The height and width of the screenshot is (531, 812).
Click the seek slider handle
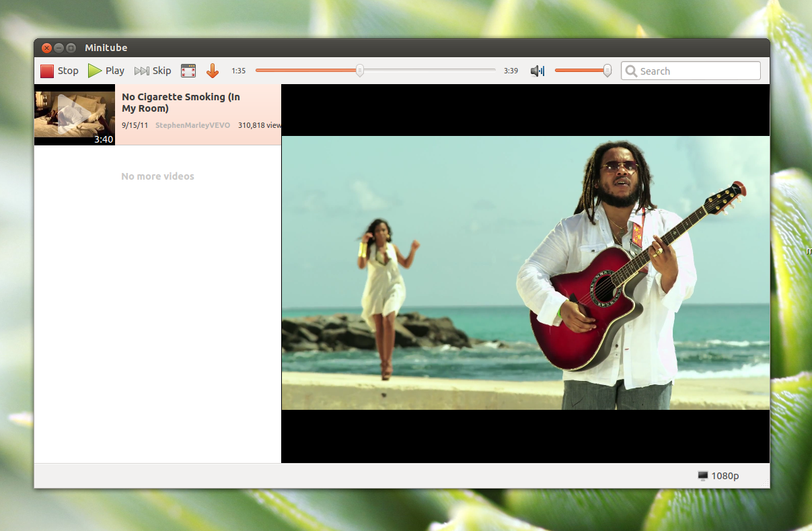[360, 70]
